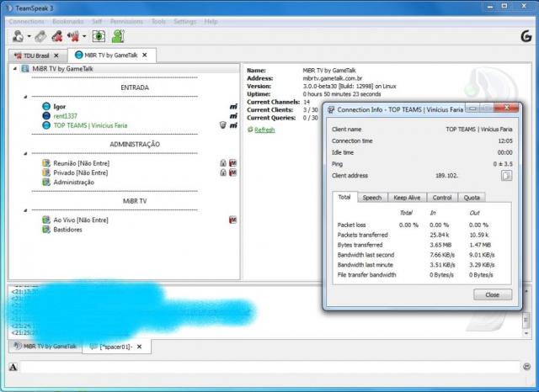Viewport: 539px width, 392px height.
Task: Close the [*spacer01]- chat tab
Action: 139,347
